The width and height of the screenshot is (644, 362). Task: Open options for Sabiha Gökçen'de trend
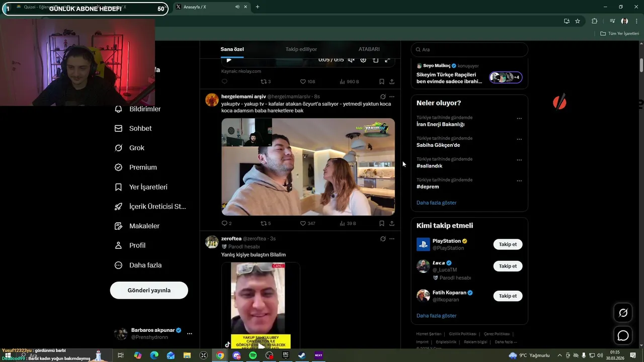tap(519, 139)
